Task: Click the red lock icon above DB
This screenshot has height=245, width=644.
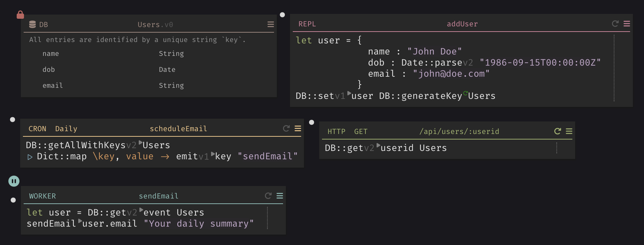Action: tap(21, 15)
